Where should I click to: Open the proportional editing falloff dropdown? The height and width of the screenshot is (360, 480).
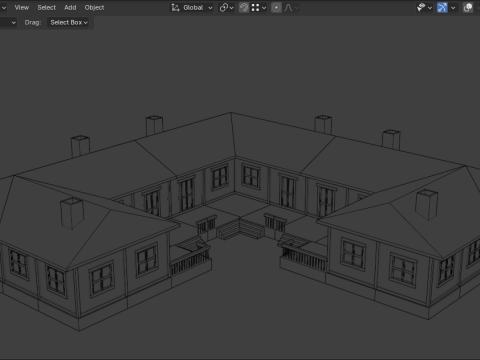click(291, 7)
